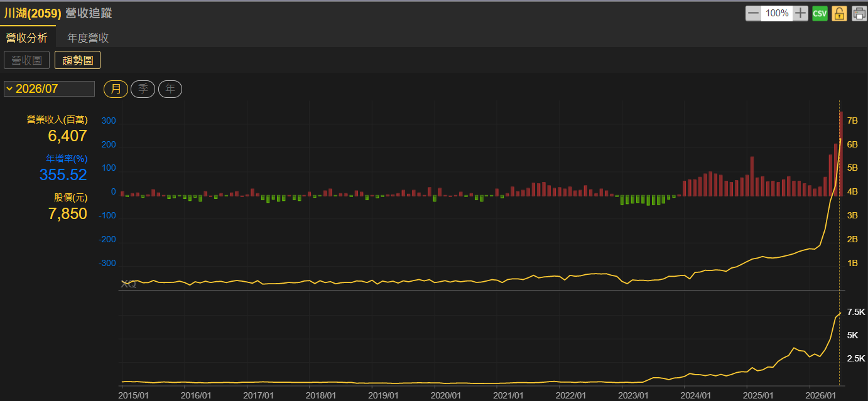Image resolution: width=868 pixels, height=401 pixels.
Task: Click the 7B right axis label
Action: pyautogui.click(x=852, y=120)
